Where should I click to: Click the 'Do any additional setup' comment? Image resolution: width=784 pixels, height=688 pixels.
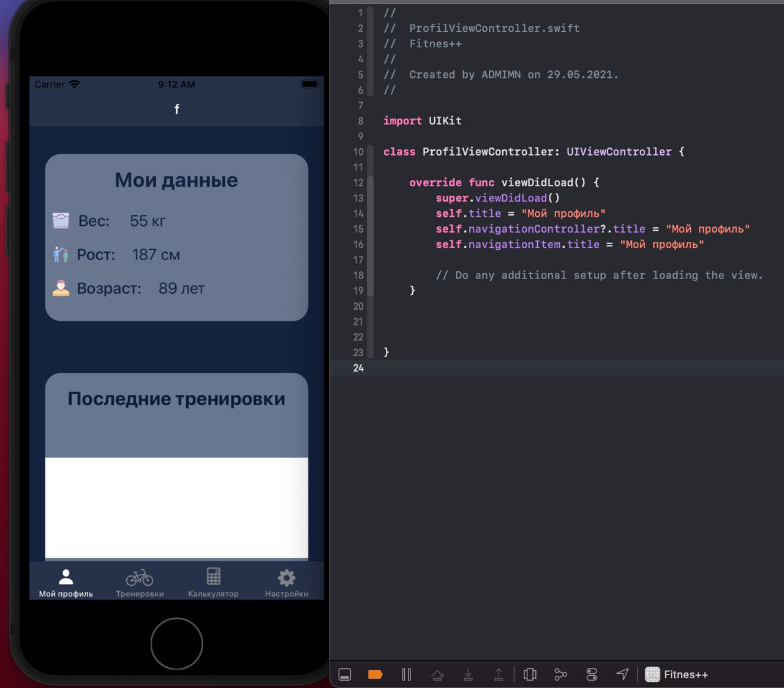tap(600, 275)
